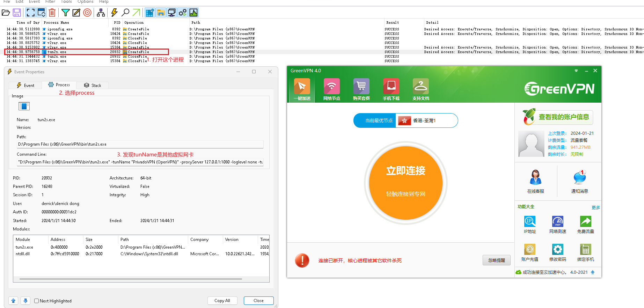Click the 忽略提醒 button
This screenshot has width=644, height=308.
[496, 260]
